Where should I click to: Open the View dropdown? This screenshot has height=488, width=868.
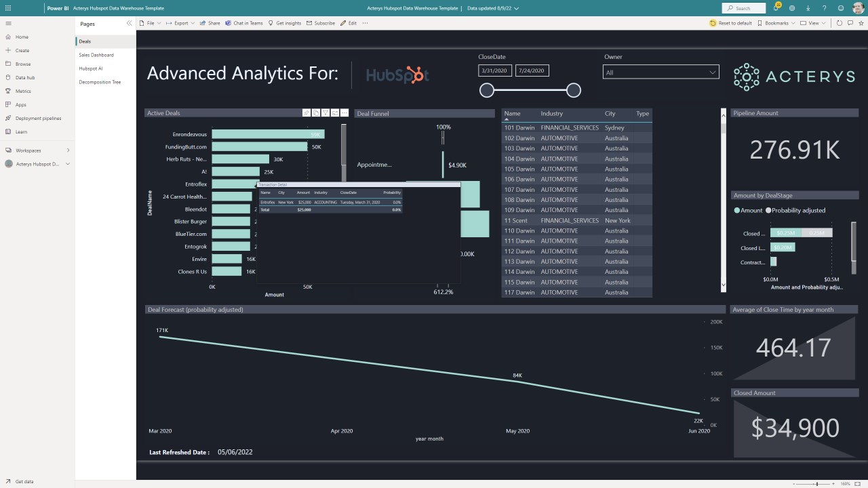click(x=812, y=23)
